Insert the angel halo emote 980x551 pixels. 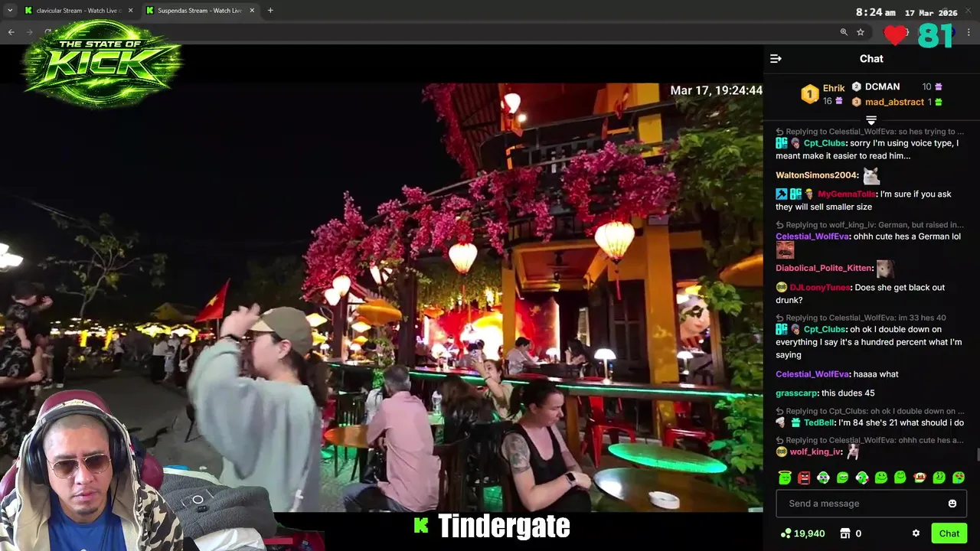click(x=785, y=478)
